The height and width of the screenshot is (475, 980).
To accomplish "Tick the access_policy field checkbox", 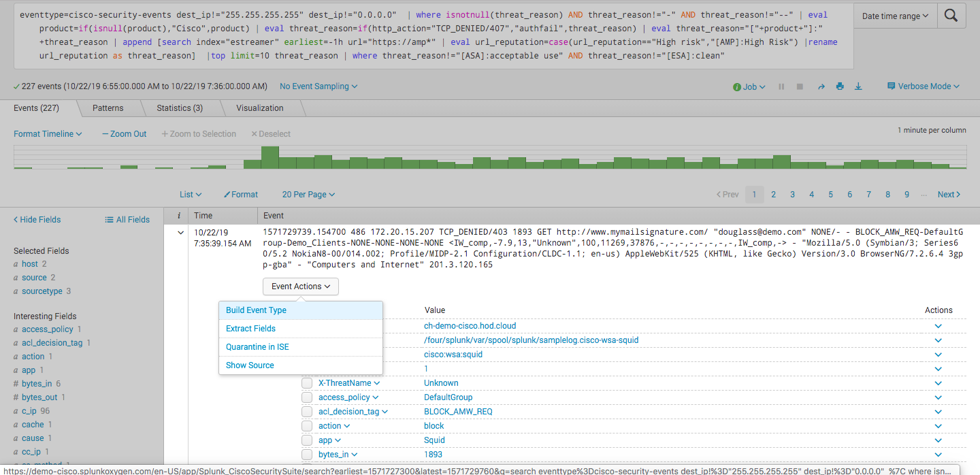I will coord(307,397).
